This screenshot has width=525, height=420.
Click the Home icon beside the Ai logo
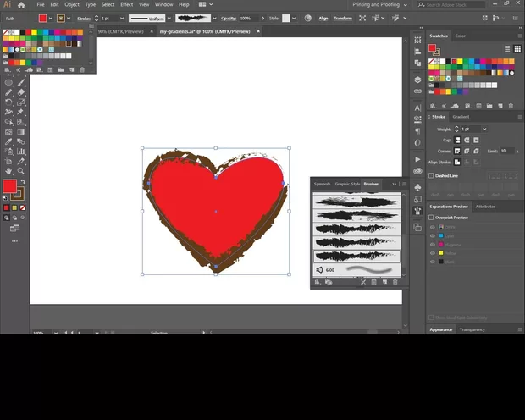point(22,5)
